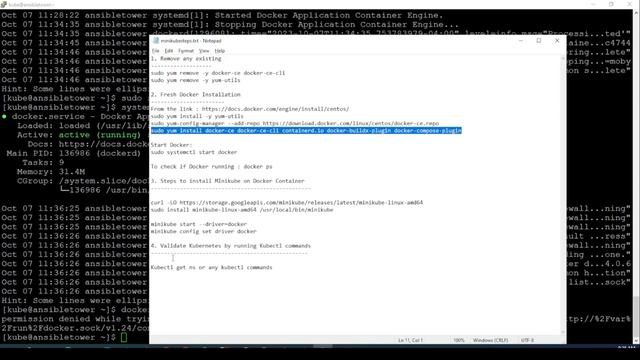640x360 pixels.
Task: Click 'Tasks: 9' line in terminal
Action: coord(43,162)
